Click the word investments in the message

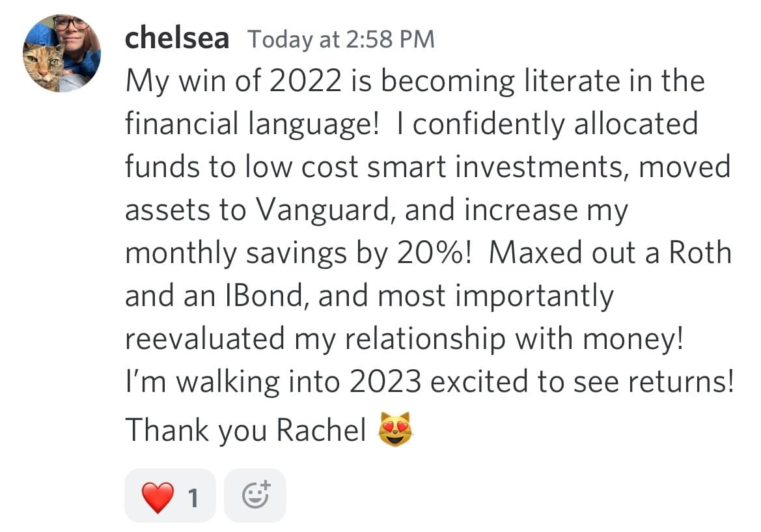pos(542,167)
